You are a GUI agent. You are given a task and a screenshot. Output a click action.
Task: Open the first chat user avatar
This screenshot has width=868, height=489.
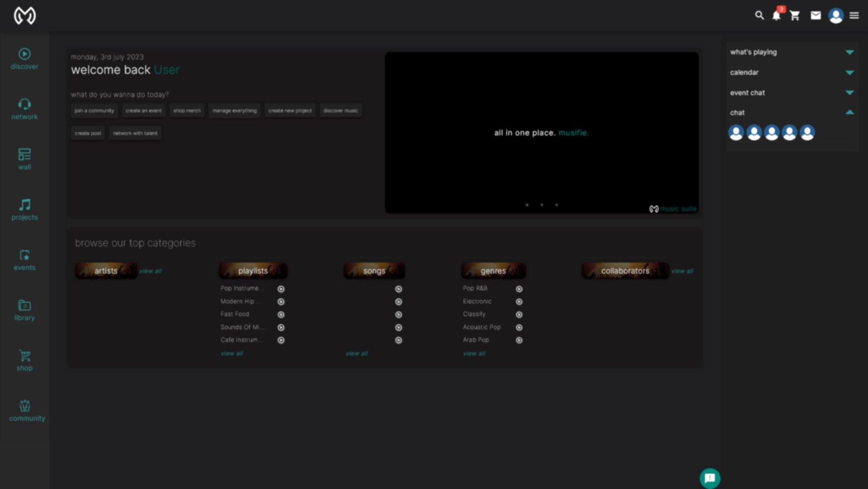pos(736,133)
